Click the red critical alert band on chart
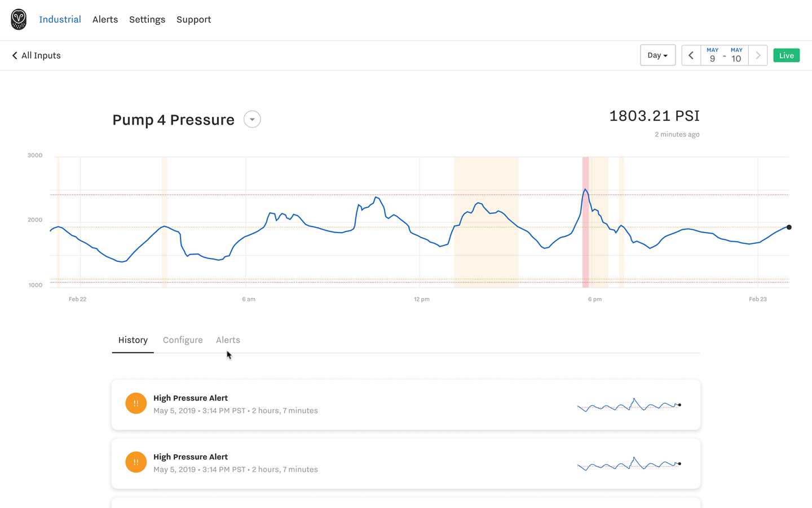 pos(586,222)
